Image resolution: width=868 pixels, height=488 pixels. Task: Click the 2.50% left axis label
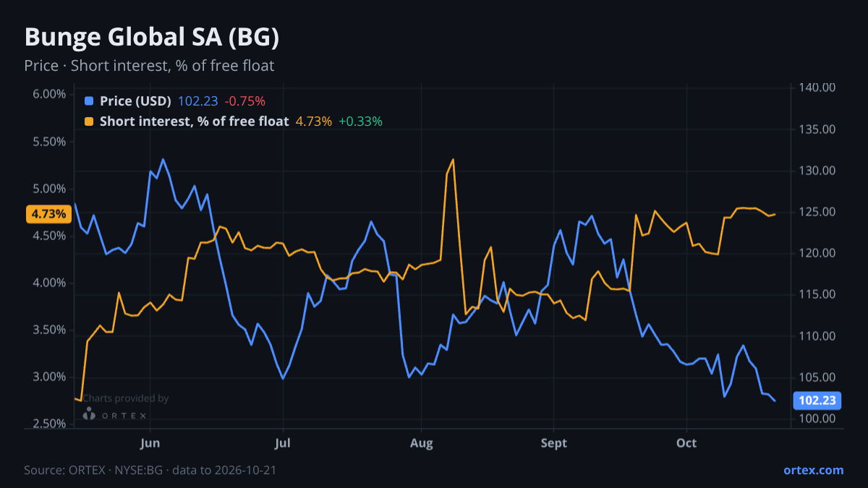click(x=49, y=424)
